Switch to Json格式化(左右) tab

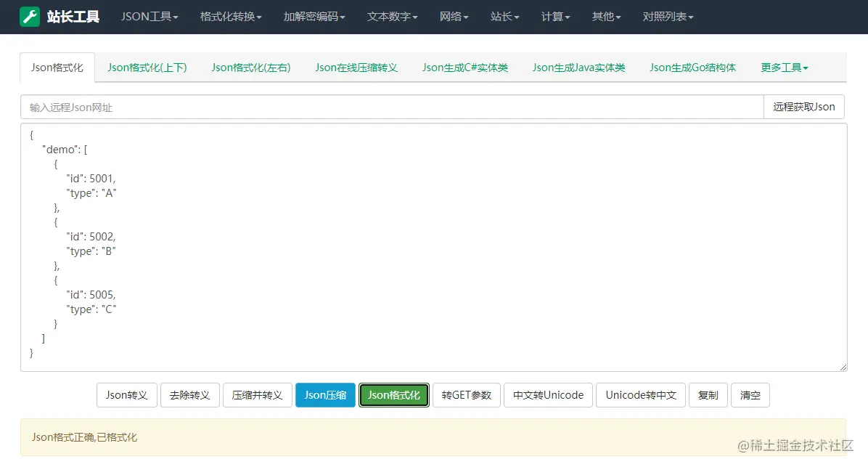[251, 68]
